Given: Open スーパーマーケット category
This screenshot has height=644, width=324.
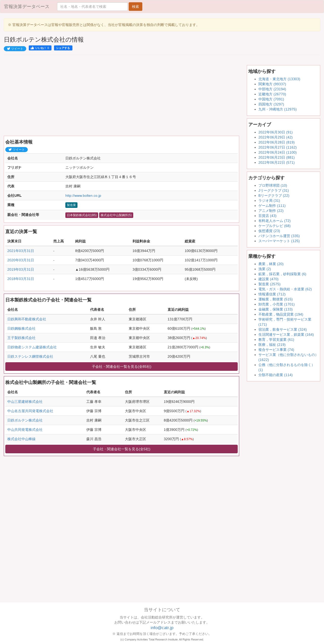Looking at the screenshot, I should point(279,241).
